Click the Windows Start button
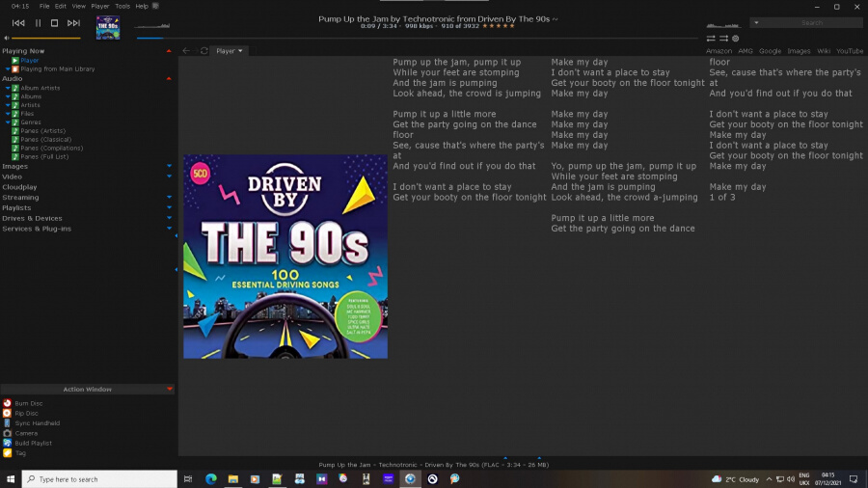The height and width of the screenshot is (488, 868). click(x=11, y=479)
